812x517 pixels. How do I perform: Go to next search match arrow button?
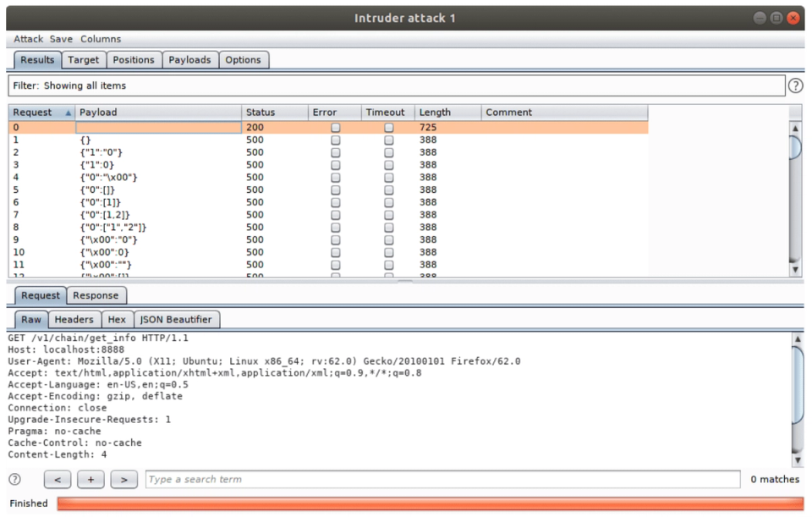point(124,479)
